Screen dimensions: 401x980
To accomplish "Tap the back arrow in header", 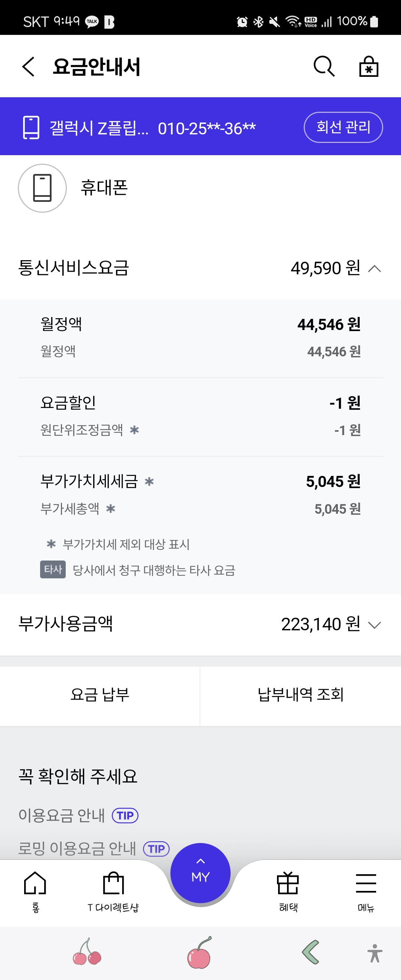I will (29, 66).
